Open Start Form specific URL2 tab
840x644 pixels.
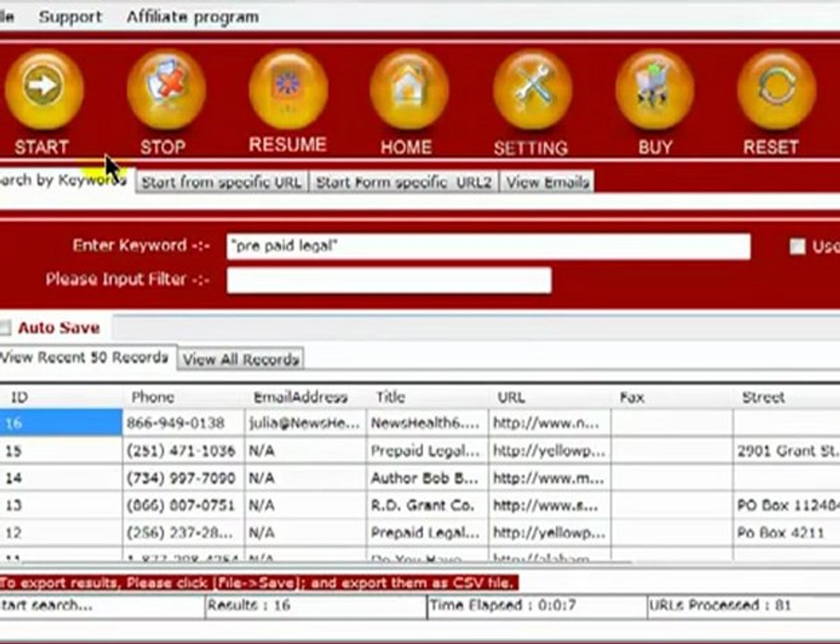click(x=404, y=182)
